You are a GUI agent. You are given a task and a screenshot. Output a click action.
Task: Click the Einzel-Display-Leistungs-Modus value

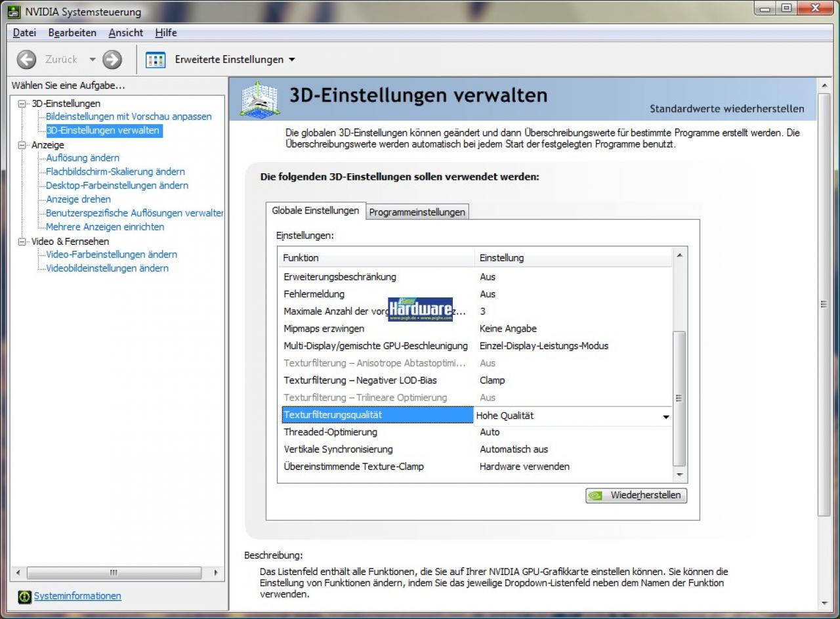pos(544,346)
